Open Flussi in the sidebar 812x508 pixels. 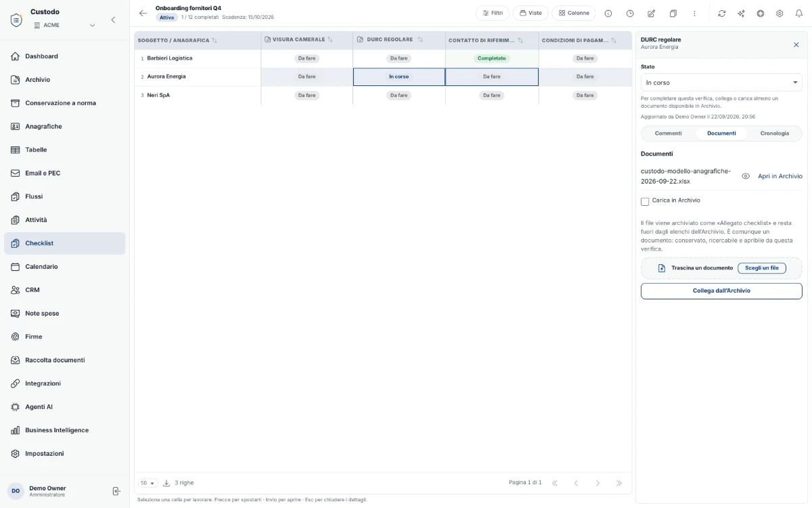64,196
